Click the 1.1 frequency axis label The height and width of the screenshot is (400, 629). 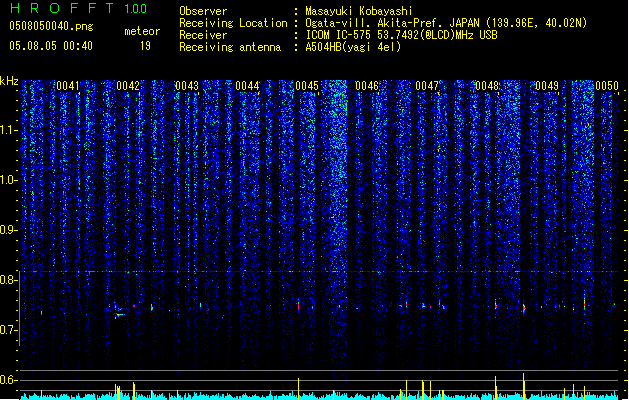click(9, 130)
